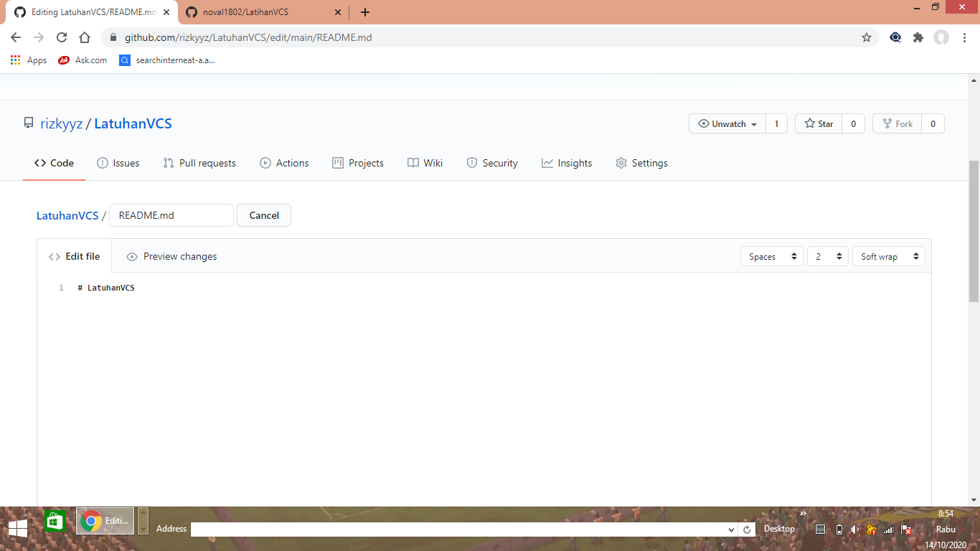The width and height of the screenshot is (980, 551).
Task: Open the Chrome extensions puzzle icon
Action: pyautogui.click(x=918, y=37)
